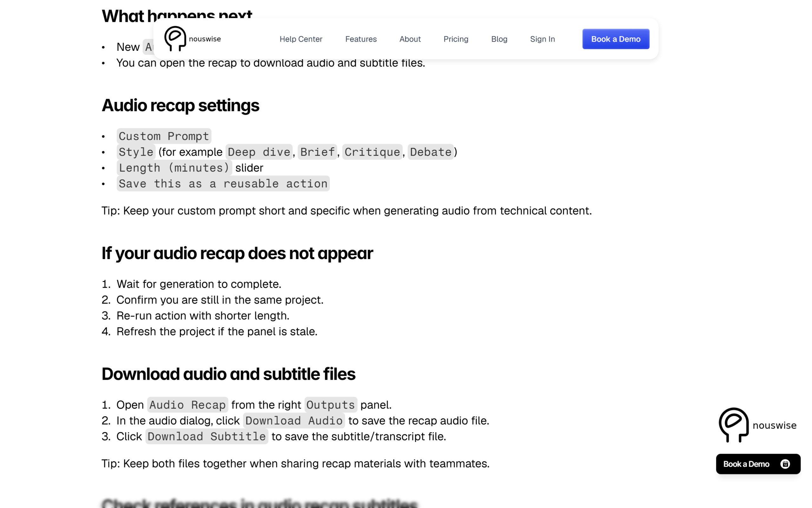Open the Features nav link
This screenshot has height=508, width=812.
tap(361, 39)
